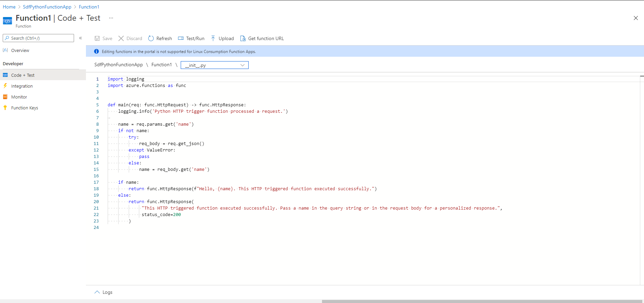Click the Discard X icon
The width and height of the screenshot is (644, 303).
tap(121, 38)
